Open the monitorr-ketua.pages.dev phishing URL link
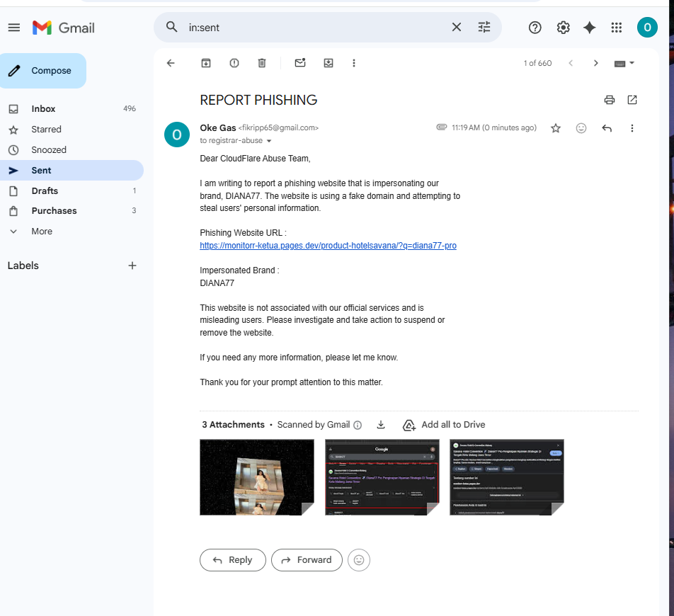Viewport: 674px width, 616px height. 328,246
